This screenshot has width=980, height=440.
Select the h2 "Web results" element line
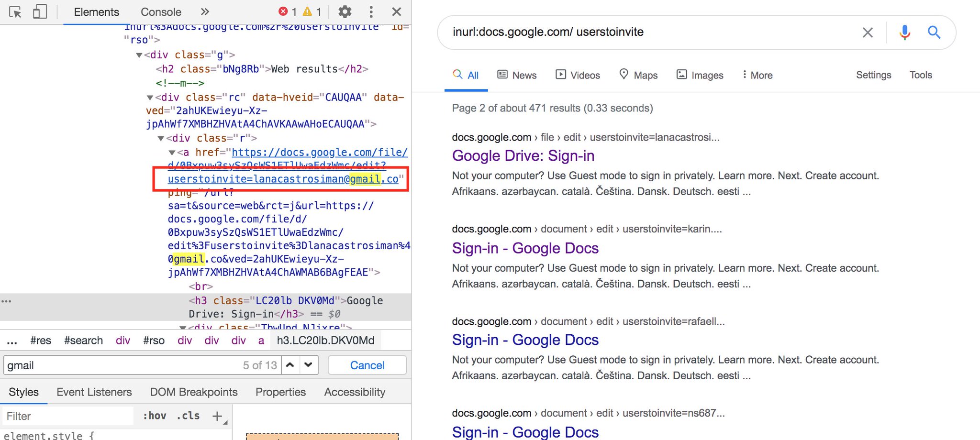click(262, 69)
